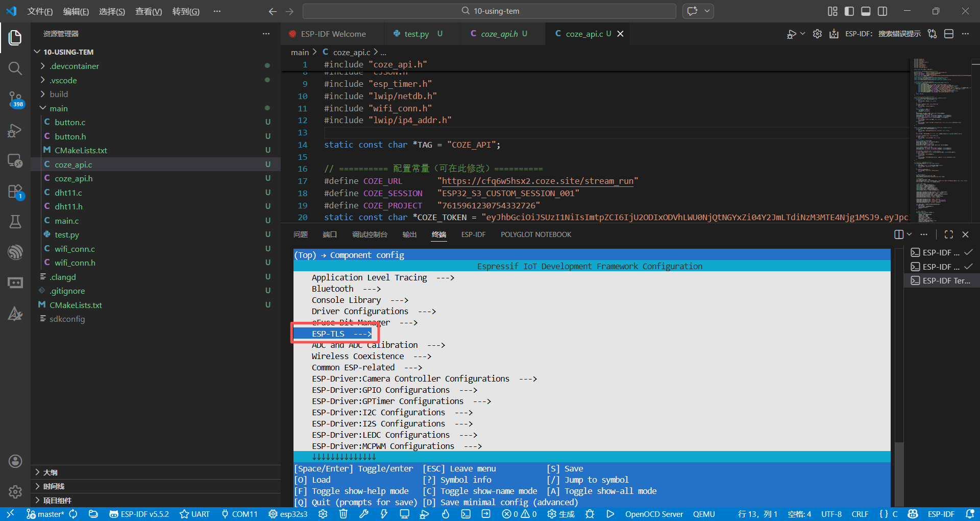The height and width of the screenshot is (521, 980).
Task: Open debug run dropdown arrow in editor toolbar
Action: pyautogui.click(x=803, y=34)
